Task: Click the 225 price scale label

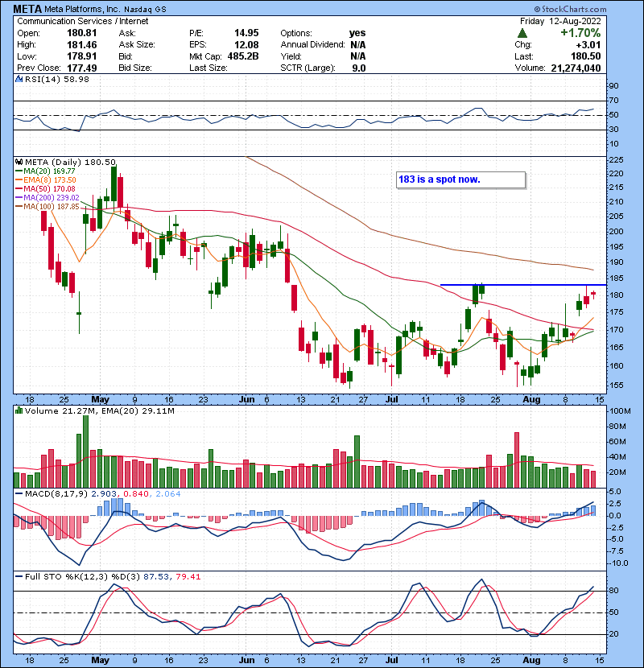Action: pyautogui.click(x=617, y=160)
